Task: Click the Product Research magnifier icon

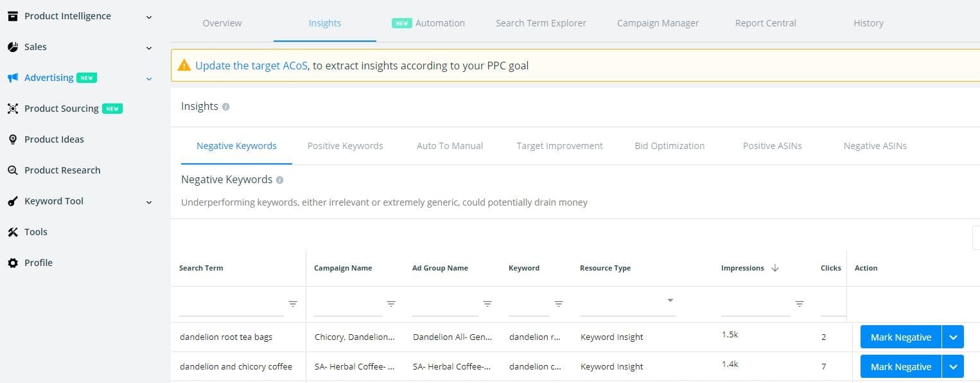Action: click(13, 170)
